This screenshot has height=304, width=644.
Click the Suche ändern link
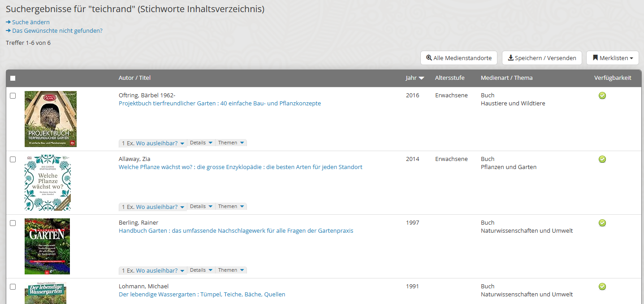pyautogui.click(x=30, y=22)
